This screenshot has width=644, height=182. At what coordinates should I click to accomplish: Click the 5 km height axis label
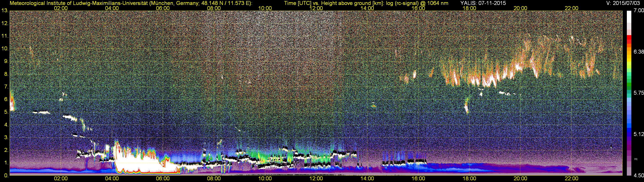6,112
